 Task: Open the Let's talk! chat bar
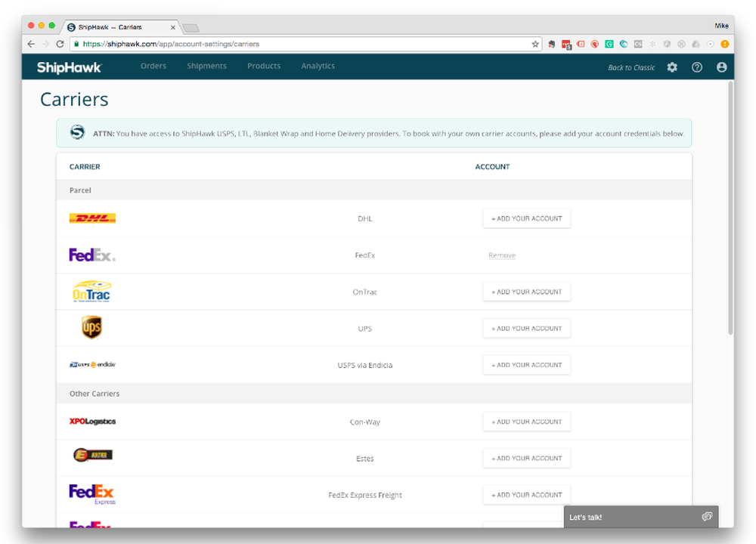coord(641,517)
